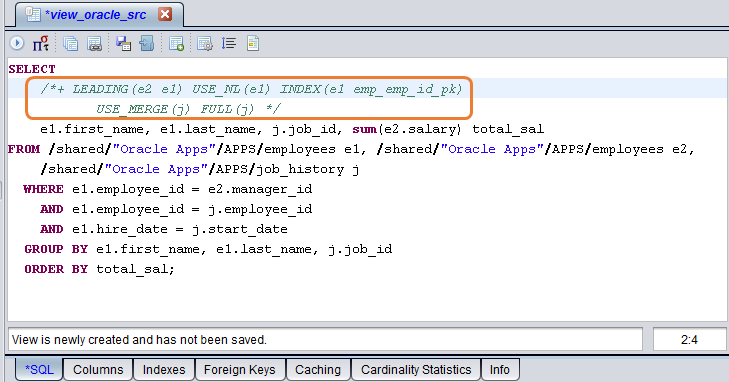Open the execution plan pi-sigma icon
Screen dimensions: 729x382
coord(41,43)
